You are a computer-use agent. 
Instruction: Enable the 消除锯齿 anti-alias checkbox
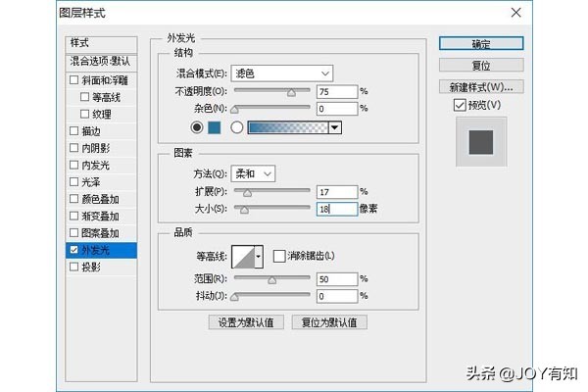coord(279,256)
